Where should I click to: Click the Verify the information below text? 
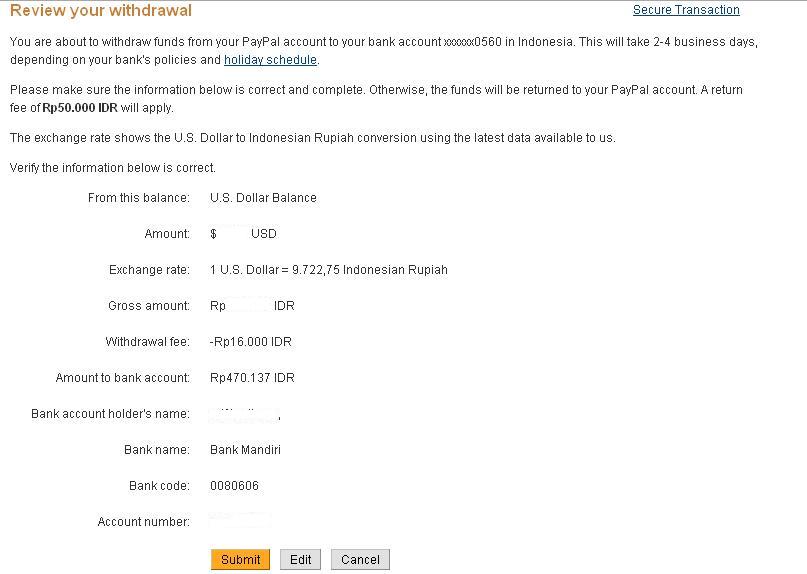[x=113, y=168]
